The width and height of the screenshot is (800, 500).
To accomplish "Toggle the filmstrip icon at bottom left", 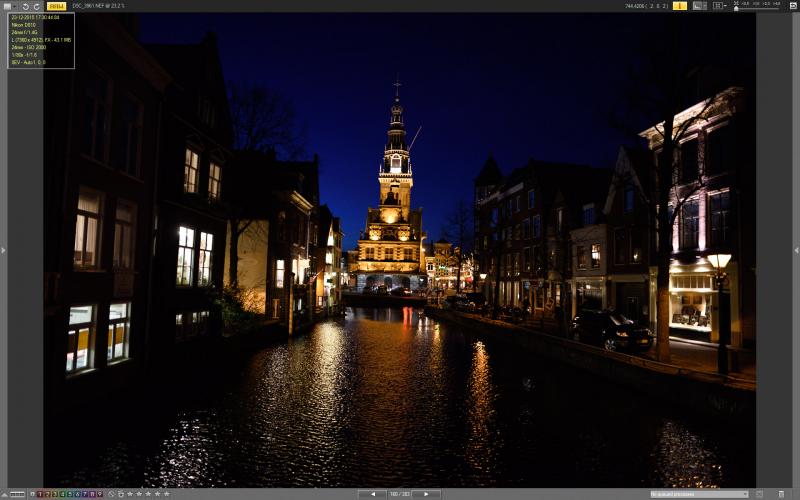I will (x=17, y=494).
